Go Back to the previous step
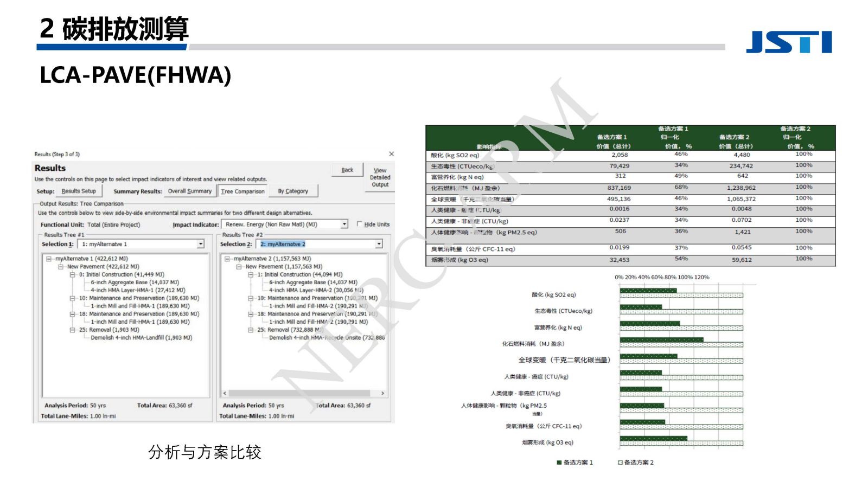This screenshot has width=868, height=488. (347, 170)
